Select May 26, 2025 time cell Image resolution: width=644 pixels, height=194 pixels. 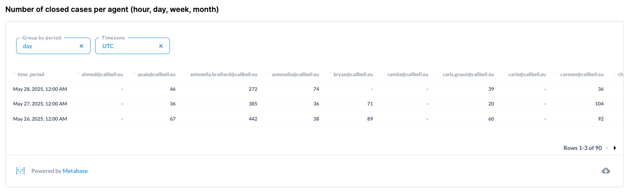tap(40, 119)
